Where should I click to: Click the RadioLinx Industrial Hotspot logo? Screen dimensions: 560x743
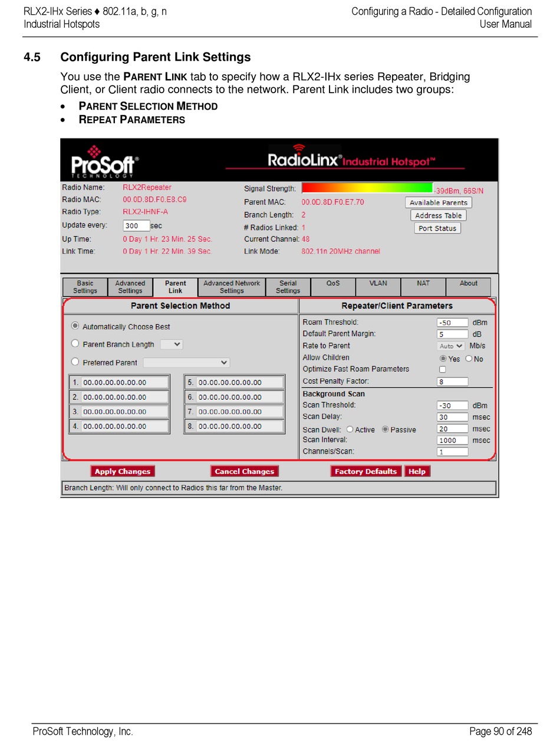click(x=352, y=157)
